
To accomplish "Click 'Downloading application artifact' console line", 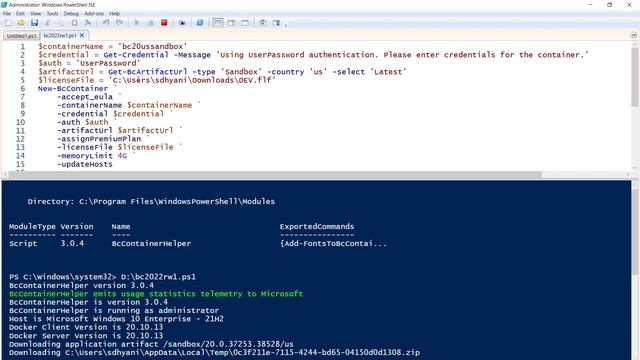I will coord(151,344).
